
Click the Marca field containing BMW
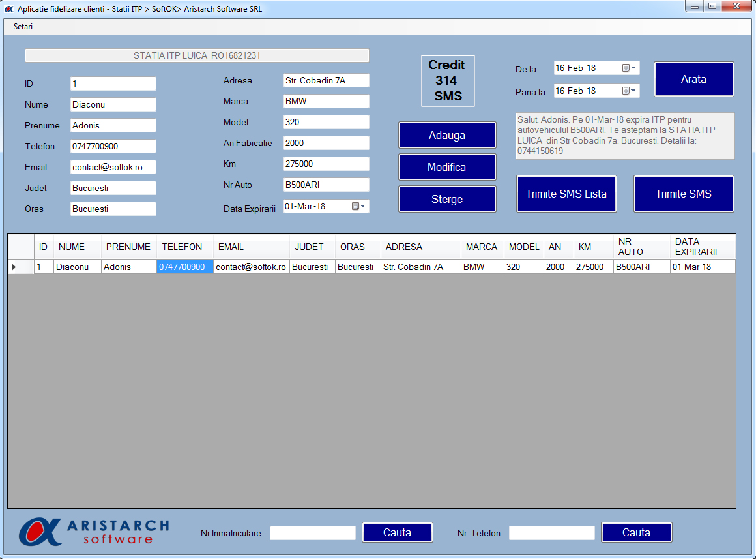pyautogui.click(x=327, y=101)
